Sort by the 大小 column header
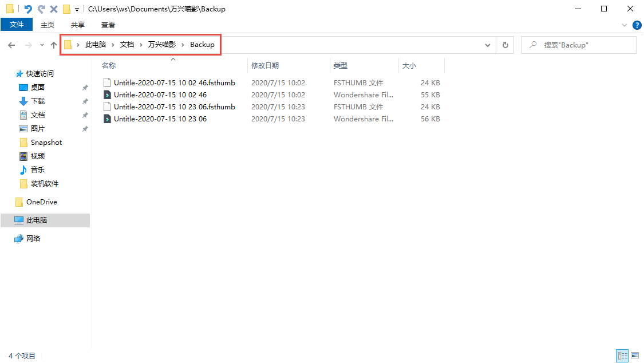The height and width of the screenshot is (363, 644). click(x=409, y=66)
